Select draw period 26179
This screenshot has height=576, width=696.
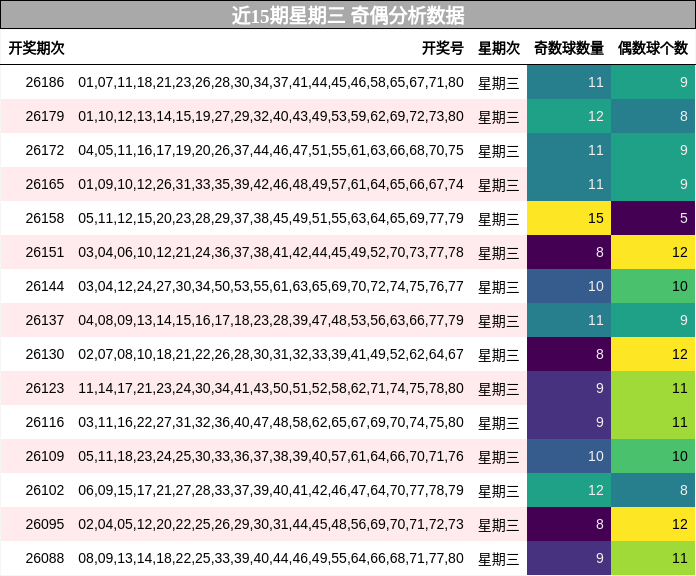[x=44, y=116]
